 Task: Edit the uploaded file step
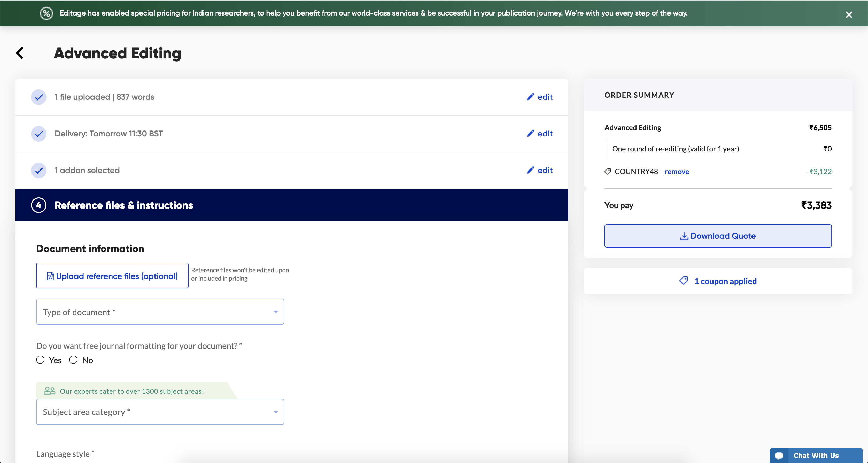coord(539,97)
